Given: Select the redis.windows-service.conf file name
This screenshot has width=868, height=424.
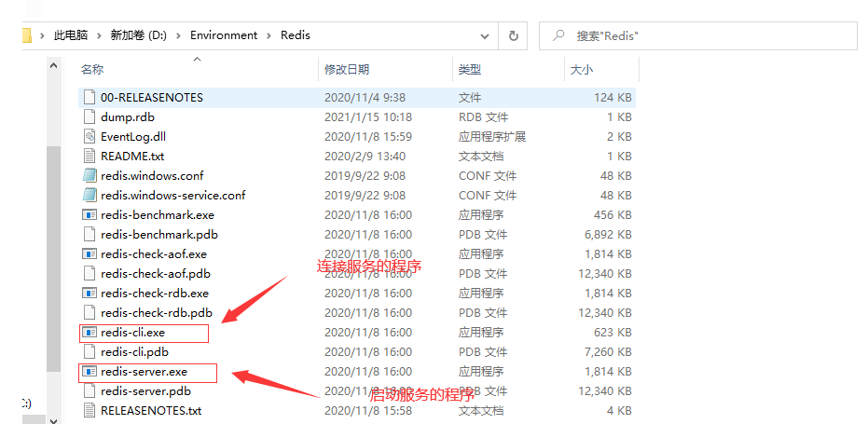Looking at the screenshot, I should pyautogui.click(x=172, y=196).
